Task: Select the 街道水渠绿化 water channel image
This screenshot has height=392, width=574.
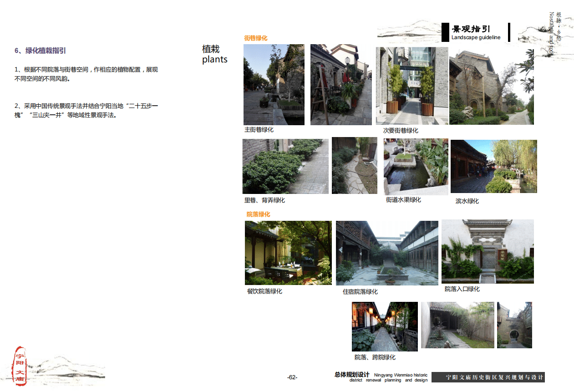Action: click(416, 166)
